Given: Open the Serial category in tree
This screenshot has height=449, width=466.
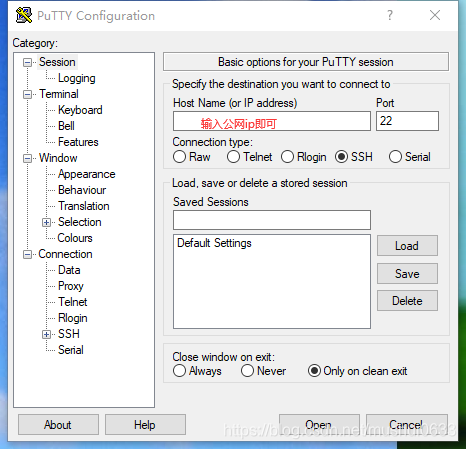Looking at the screenshot, I should 71,350.
